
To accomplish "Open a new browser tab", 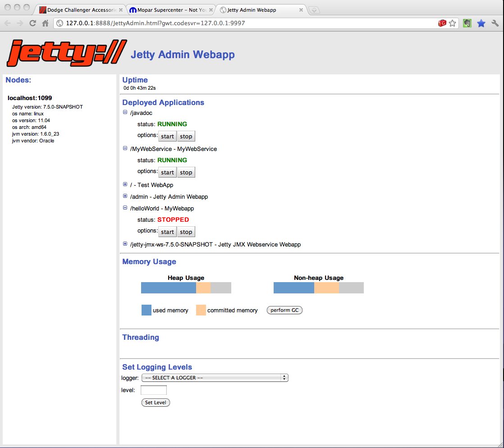I will tap(314, 10).
